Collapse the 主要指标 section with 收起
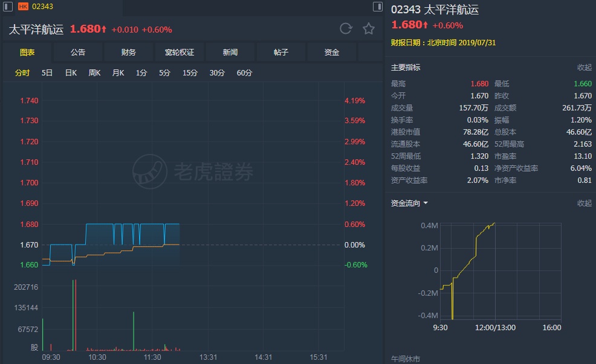This screenshot has height=364, width=596. pyautogui.click(x=585, y=68)
